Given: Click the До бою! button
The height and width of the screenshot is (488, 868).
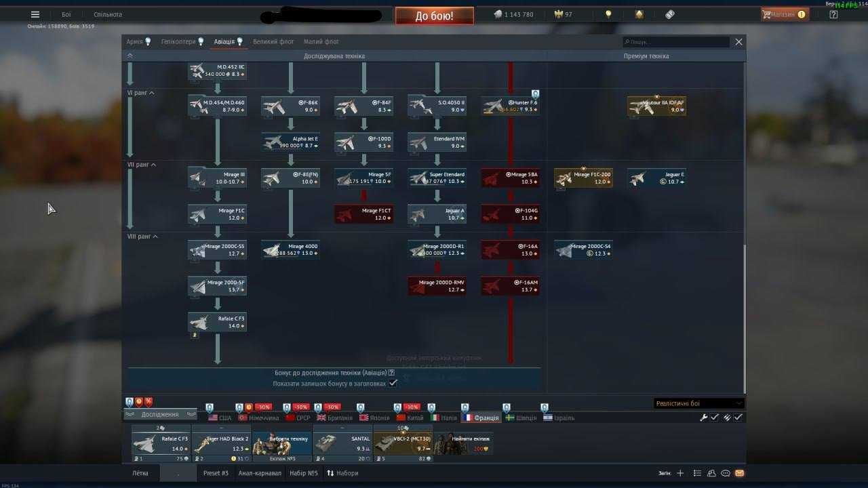Looking at the screenshot, I should coord(435,16).
